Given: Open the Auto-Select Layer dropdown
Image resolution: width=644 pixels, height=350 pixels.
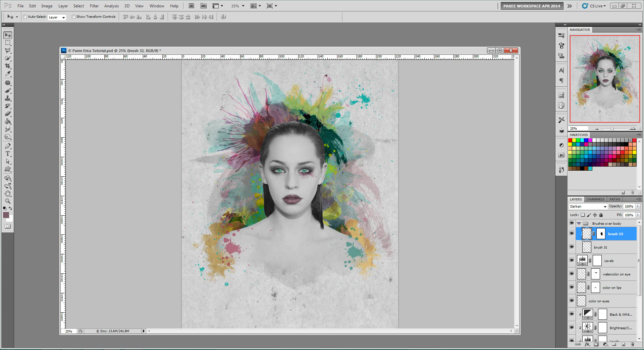Looking at the screenshot, I should [x=57, y=17].
